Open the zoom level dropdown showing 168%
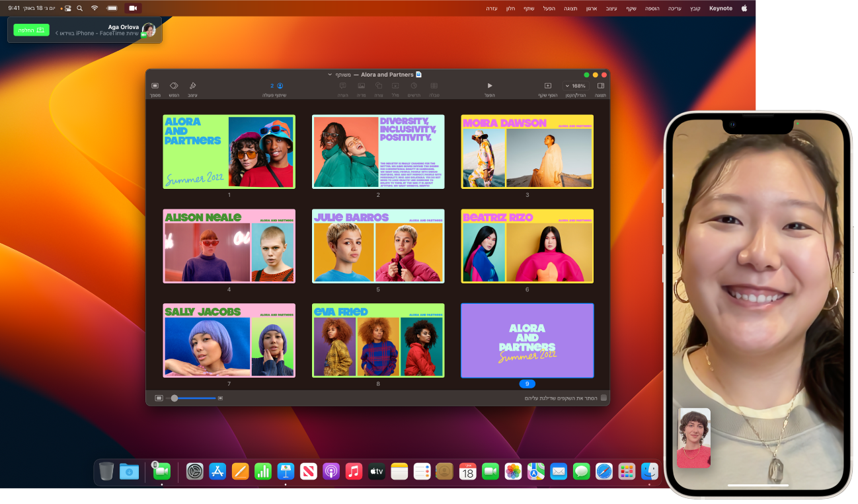858x504 pixels. 576,85
